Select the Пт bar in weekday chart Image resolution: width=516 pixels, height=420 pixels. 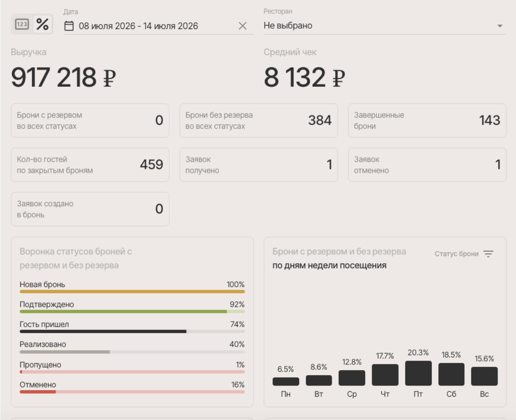(x=418, y=373)
